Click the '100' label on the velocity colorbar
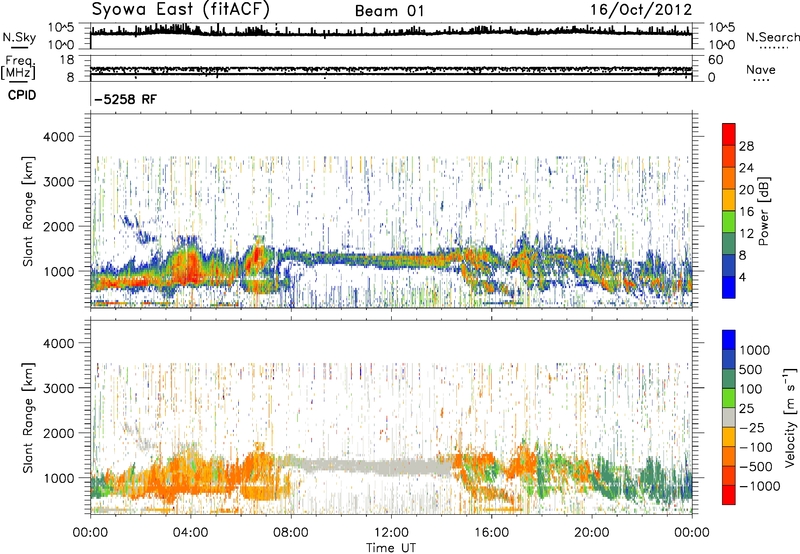Screen dimensions: 800x554 pos(751,389)
